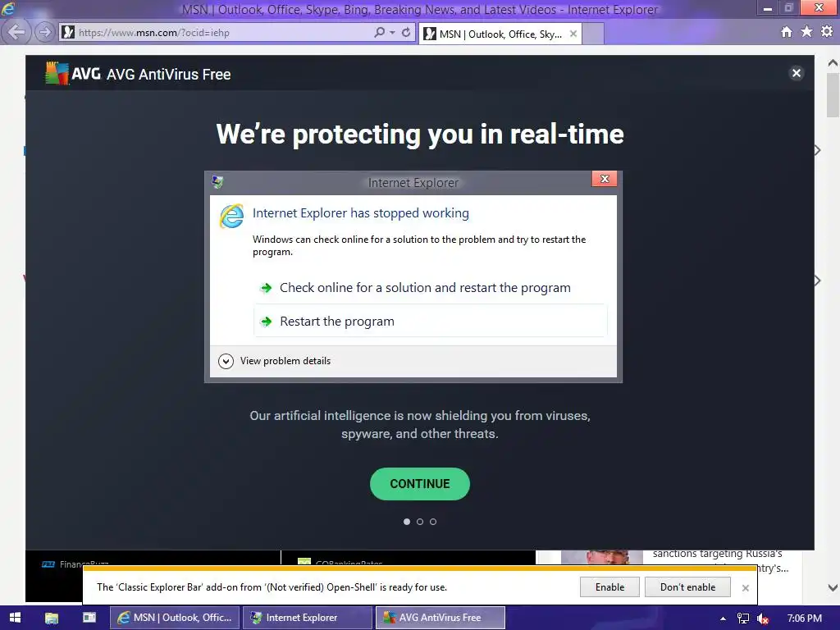Open the address bar dropdown arrow
The image size is (840, 630).
click(392, 33)
